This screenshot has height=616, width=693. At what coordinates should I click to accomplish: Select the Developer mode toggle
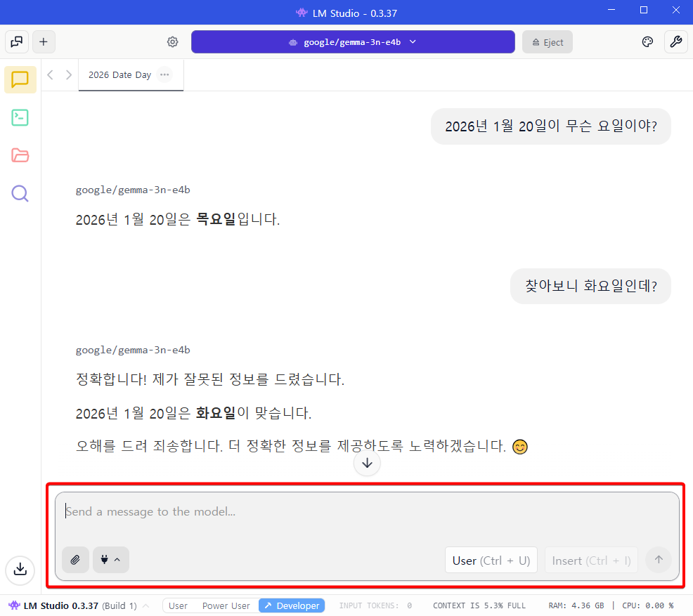[292, 605]
